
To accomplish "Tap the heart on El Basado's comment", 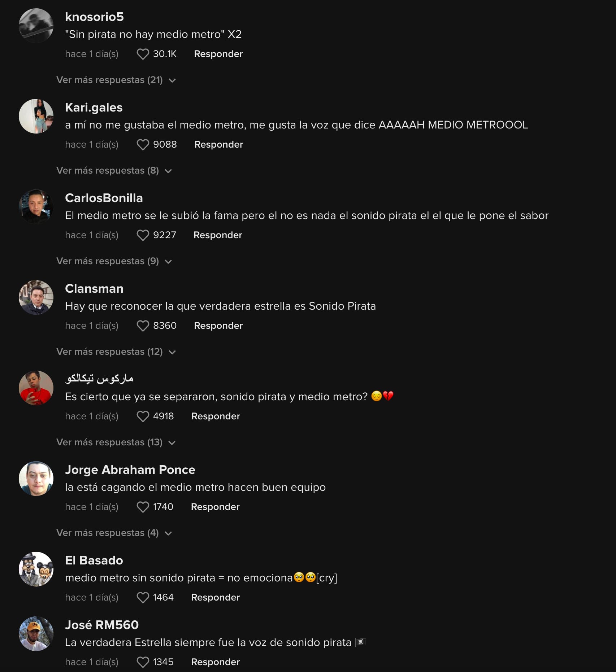I will click(x=143, y=598).
